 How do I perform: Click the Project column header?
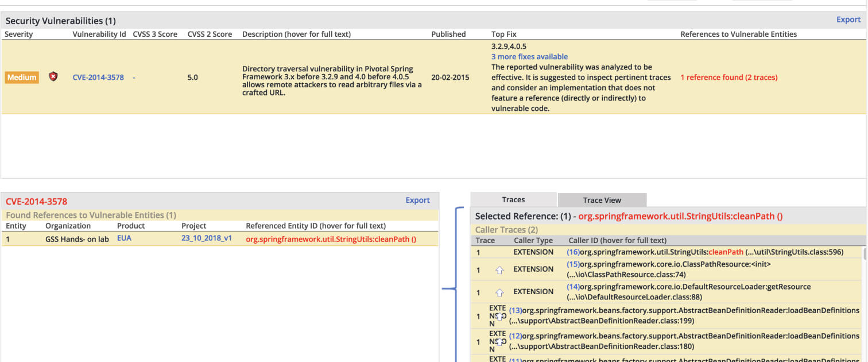(194, 226)
